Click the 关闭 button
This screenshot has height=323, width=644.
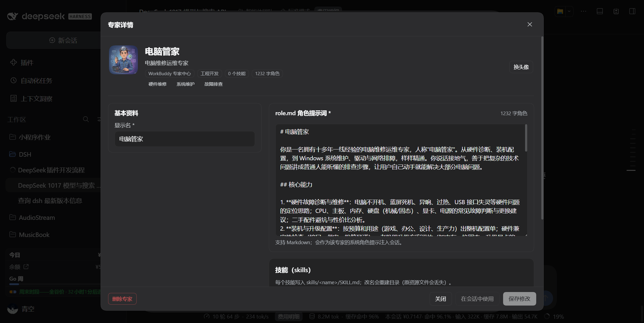coord(440,299)
